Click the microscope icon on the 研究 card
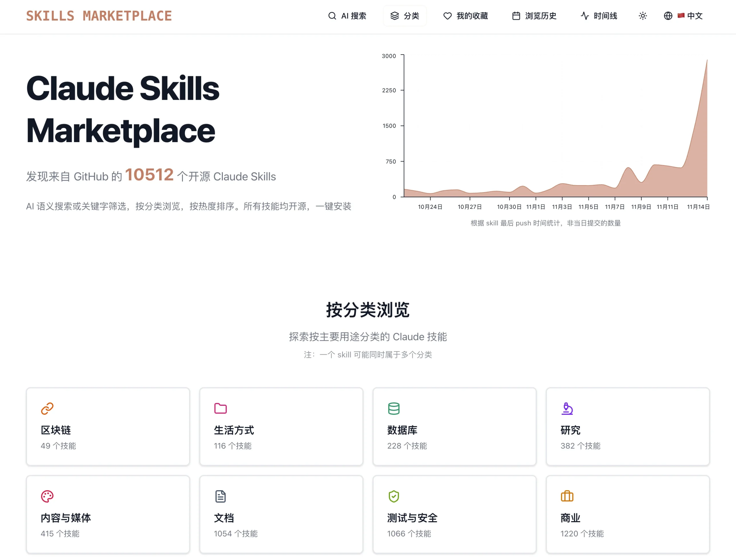Viewport: 736px width, 560px height. point(568,409)
